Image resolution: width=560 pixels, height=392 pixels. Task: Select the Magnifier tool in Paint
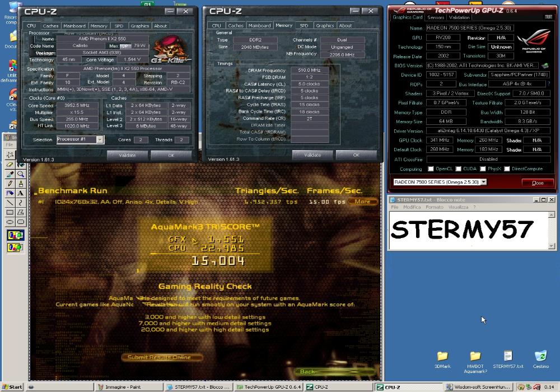(x=21, y=174)
